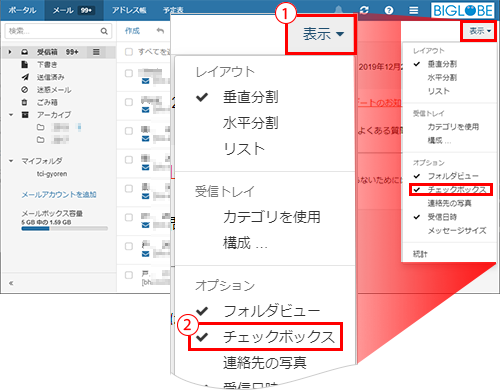500x390 pixels.
Task: Collapse the アーカイブ folder tree
Action: pyautogui.click(x=11, y=115)
